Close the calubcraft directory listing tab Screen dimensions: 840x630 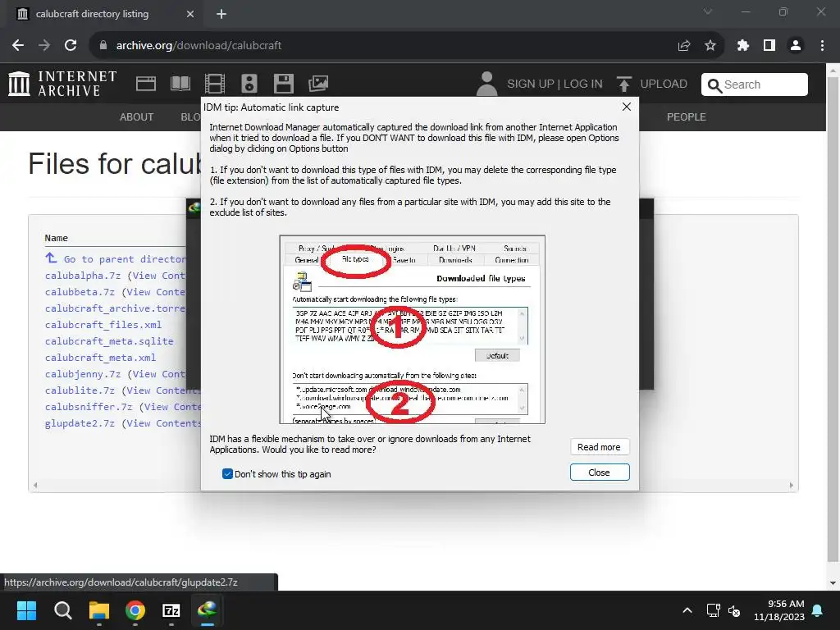[x=190, y=15]
